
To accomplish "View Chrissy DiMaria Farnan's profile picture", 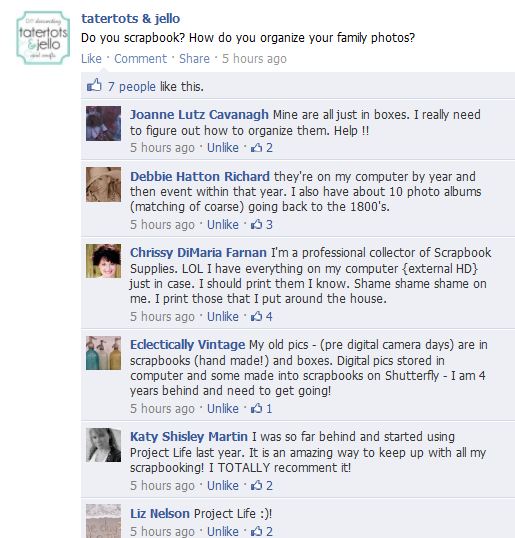I will (103, 261).
